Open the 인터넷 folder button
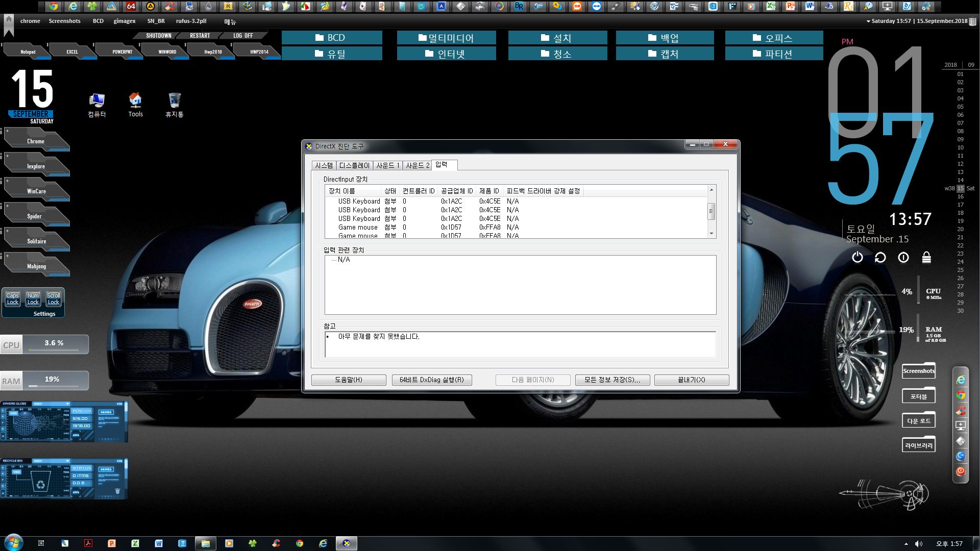 pyautogui.click(x=446, y=54)
